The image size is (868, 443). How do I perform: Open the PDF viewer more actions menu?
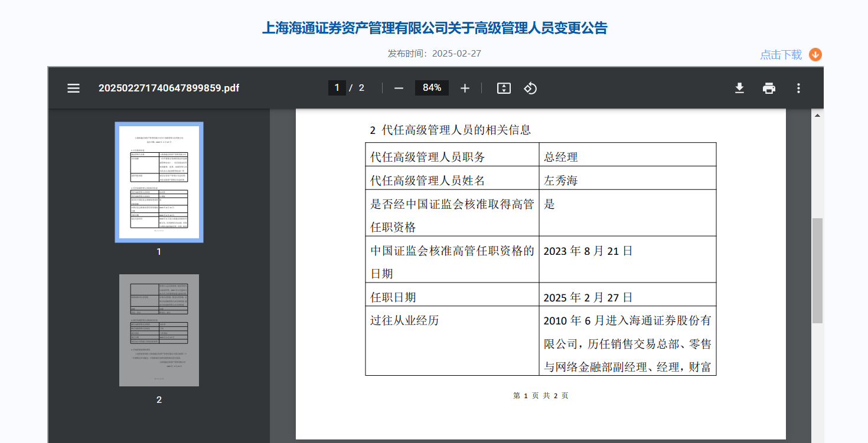click(798, 88)
